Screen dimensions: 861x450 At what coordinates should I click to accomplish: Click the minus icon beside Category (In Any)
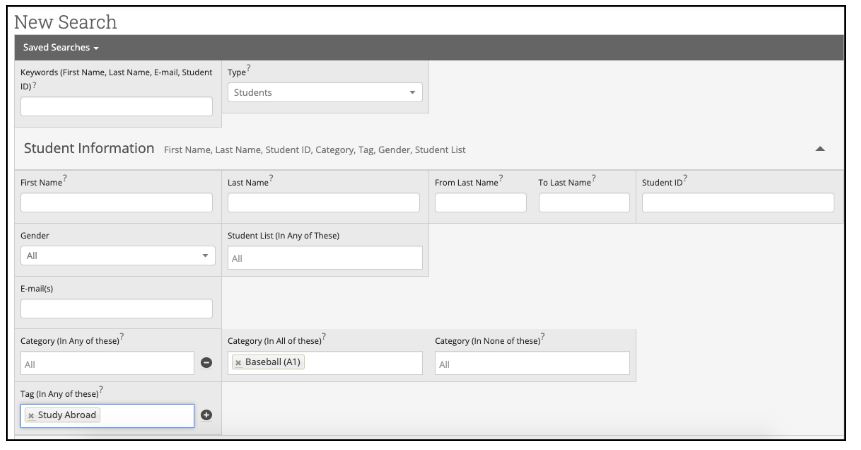[206, 363]
